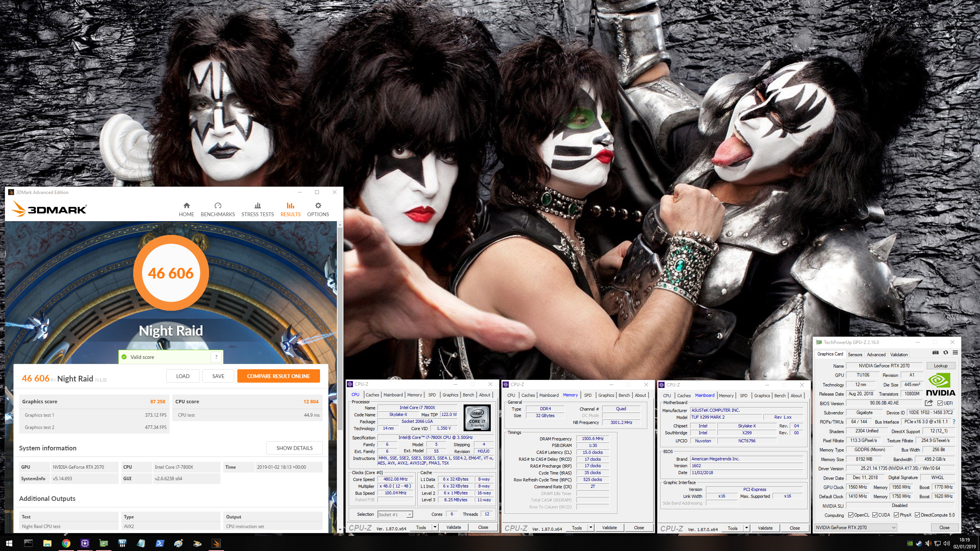
Task: Click the LOAD button in 3DMark
Action: [183, 376]
